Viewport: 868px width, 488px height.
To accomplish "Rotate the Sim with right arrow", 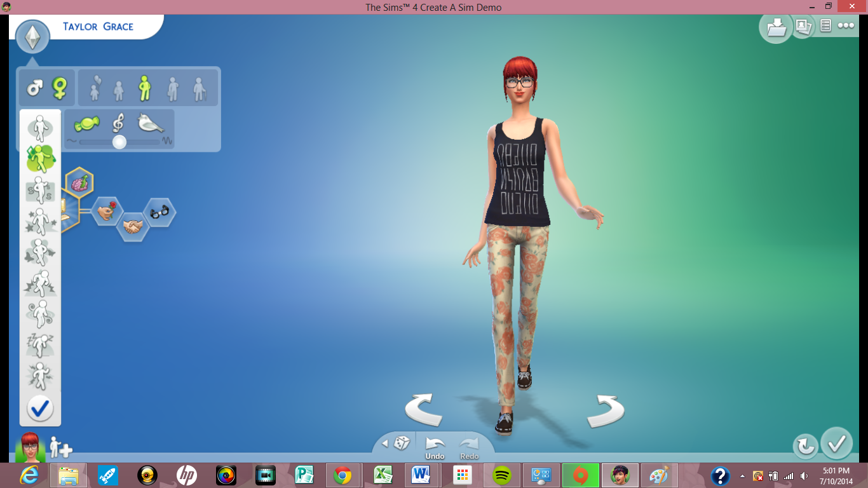I will pyautogui.click(x=606, y=410).
